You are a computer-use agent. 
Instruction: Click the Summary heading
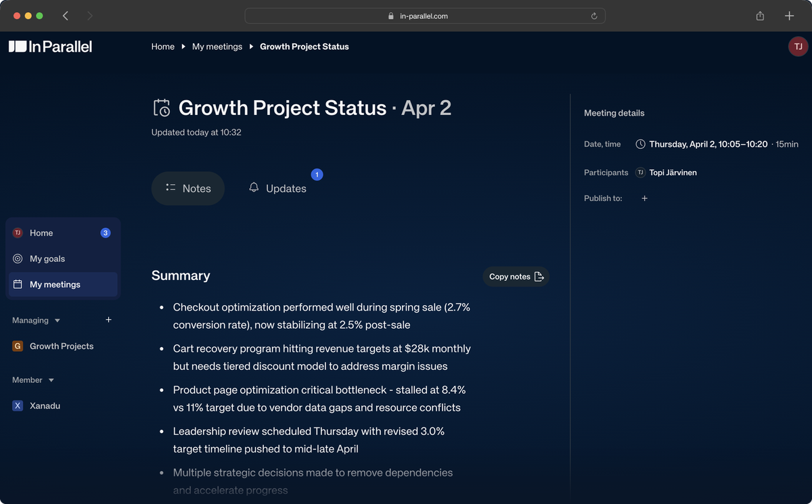pos(181,275)
